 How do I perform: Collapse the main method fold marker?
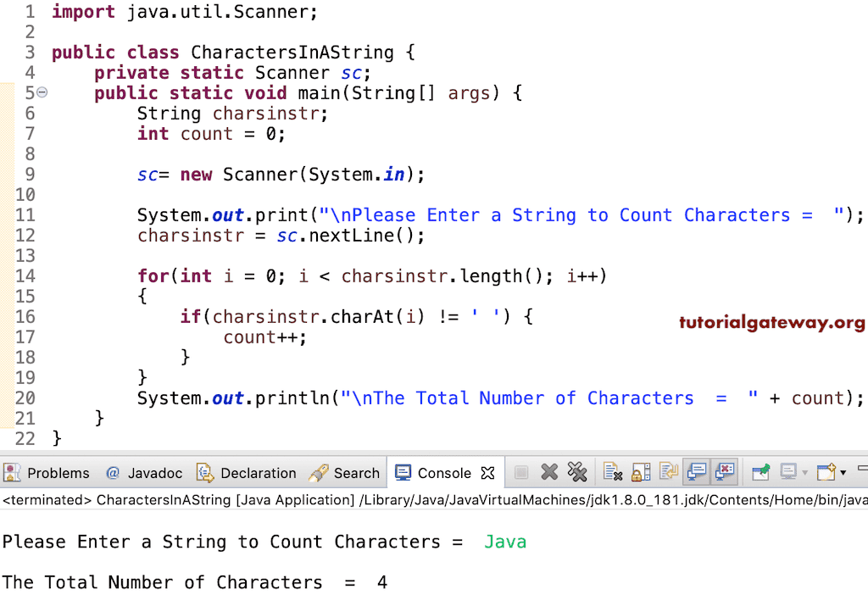[x=43, y=92]
